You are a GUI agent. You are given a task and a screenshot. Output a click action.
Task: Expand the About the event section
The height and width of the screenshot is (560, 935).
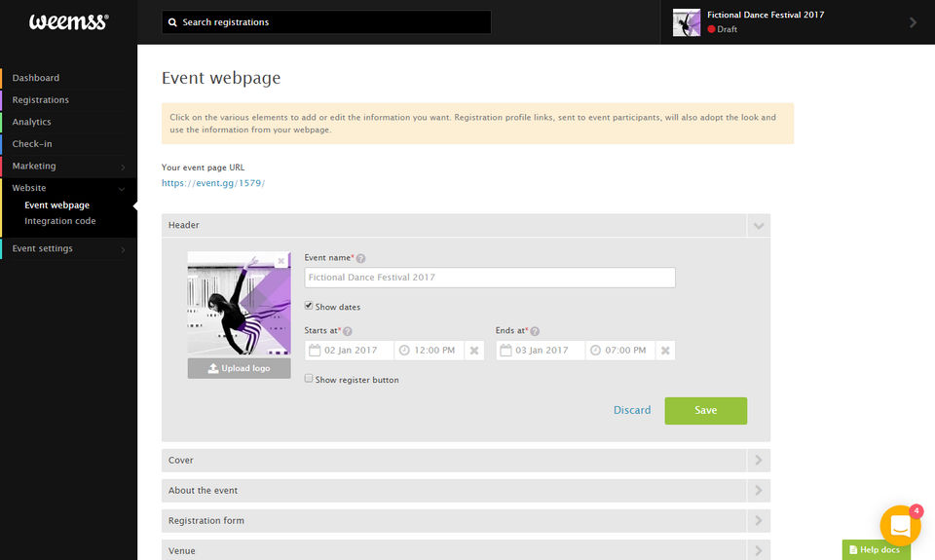[759, 490]
